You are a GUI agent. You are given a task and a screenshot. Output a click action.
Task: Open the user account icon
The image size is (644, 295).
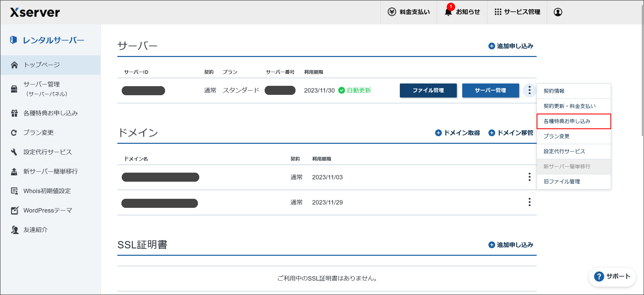558,12
